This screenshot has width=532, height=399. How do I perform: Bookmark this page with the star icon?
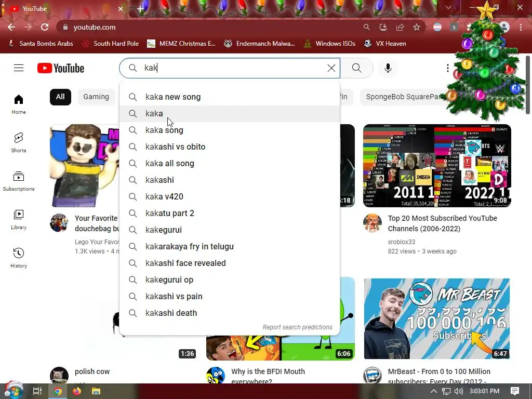point(417,27)
